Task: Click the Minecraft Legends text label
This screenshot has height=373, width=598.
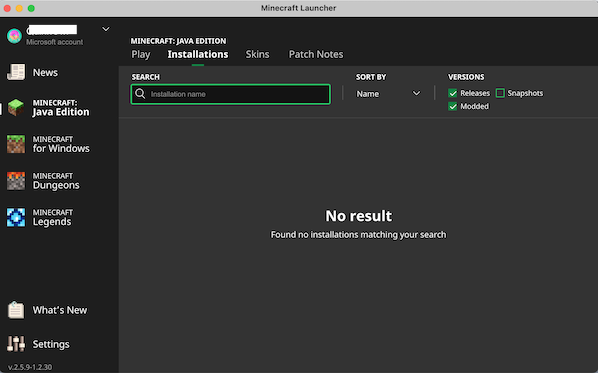Action: pyautogui.click(x=53, y=217)
